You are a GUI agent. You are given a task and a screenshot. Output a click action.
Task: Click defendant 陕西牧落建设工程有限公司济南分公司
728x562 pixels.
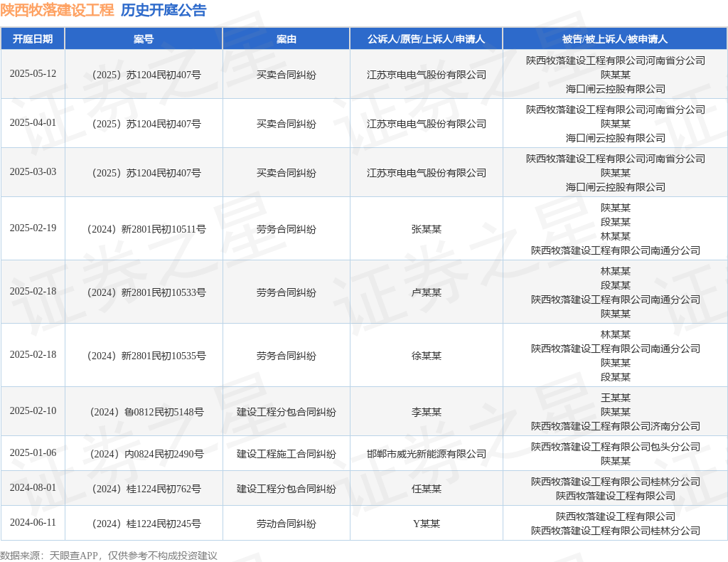pyautogui.click(x=616, y=426)
